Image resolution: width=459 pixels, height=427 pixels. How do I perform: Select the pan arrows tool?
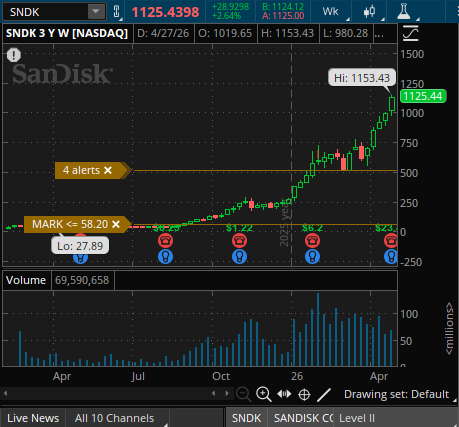click(284, 394)
